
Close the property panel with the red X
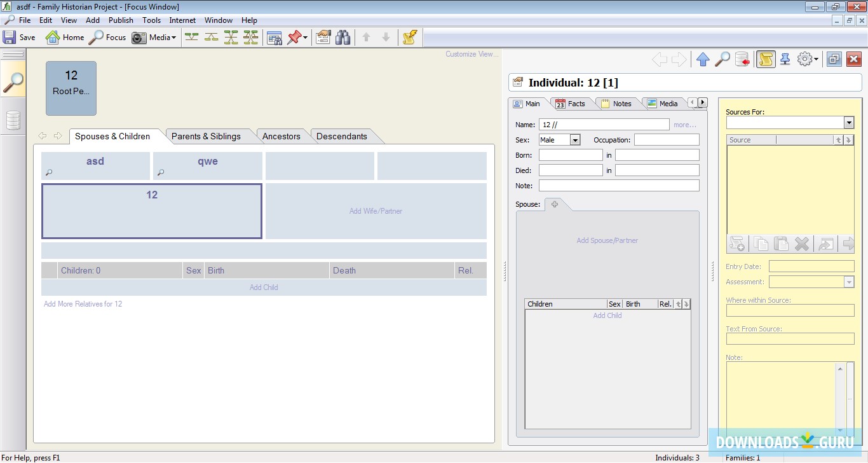tap(854, 59)
